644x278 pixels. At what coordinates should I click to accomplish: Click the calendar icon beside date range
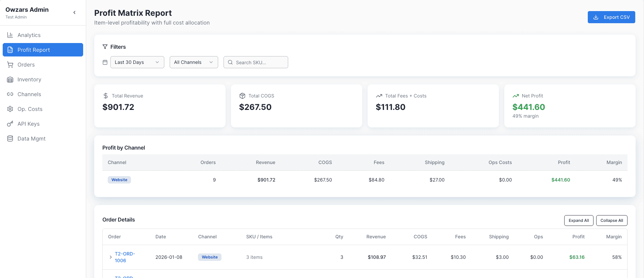pos(105,62)
